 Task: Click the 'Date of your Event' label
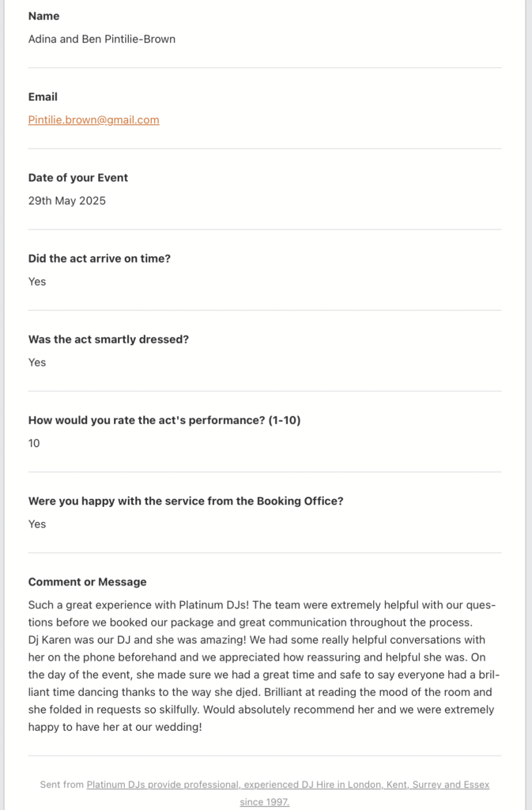click(77, 177)
